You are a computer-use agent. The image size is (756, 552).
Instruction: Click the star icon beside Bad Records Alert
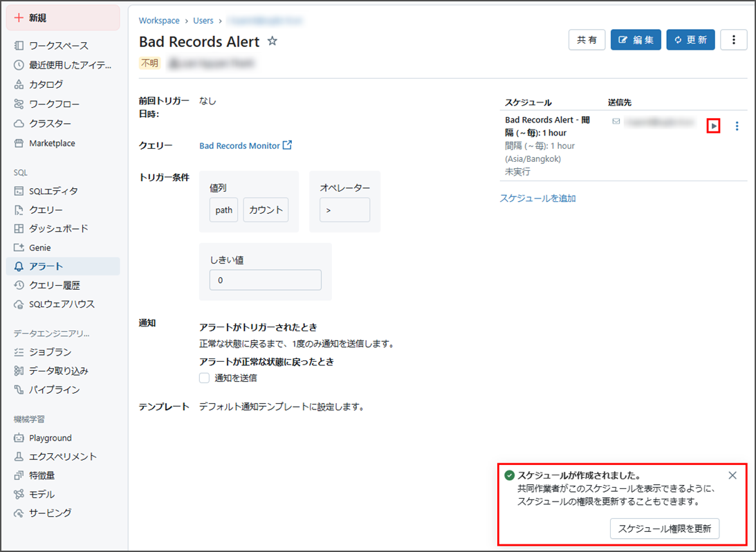pyautogui.click(x=273, y=42)
